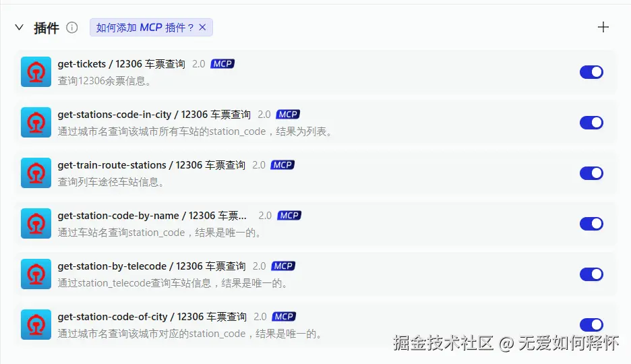Add a new plugin with plus icon
Viewport: 631px width, 364px height.
603,28
